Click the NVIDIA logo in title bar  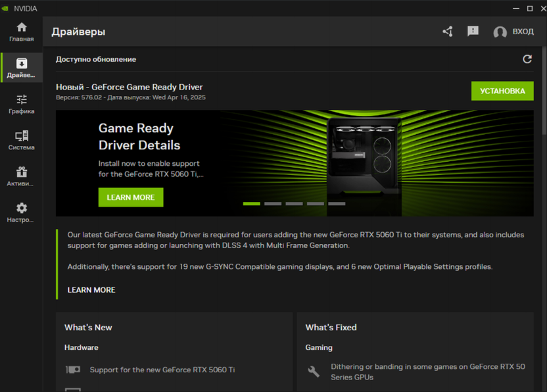pyautogui.click(x=5, y=9)
